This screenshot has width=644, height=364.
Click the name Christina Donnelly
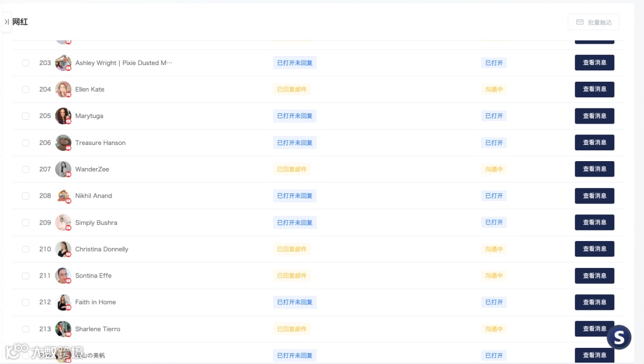[101, 249]
